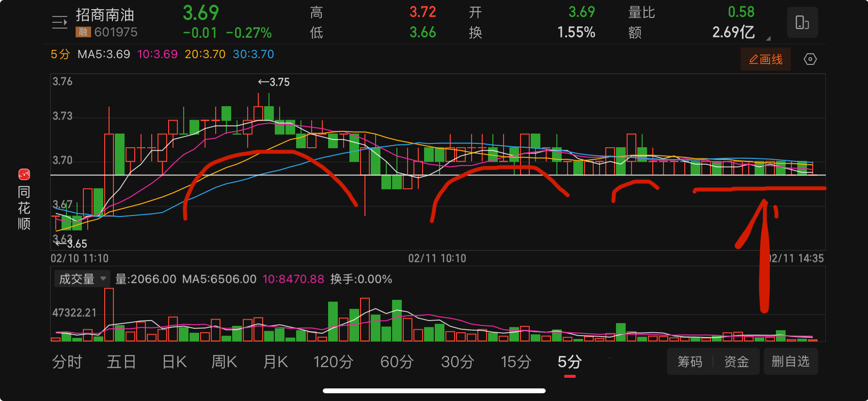Switch to 月K tab
868x401 pixels.
275,362
